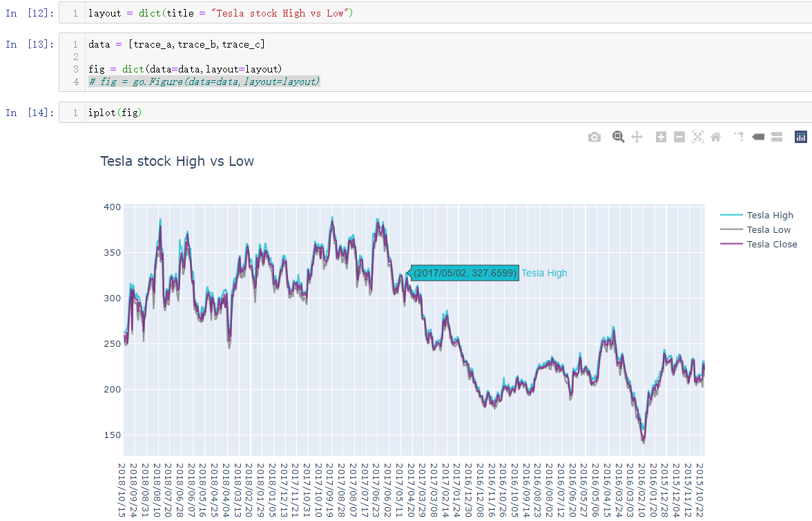Focus the iplot(fig) cell
The image size is (812, 521).
point(436,113)
